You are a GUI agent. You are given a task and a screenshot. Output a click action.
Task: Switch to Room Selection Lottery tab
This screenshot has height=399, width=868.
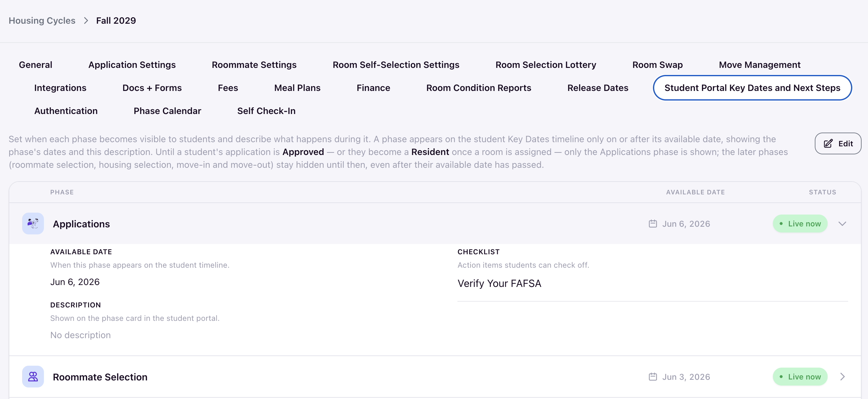546,65
